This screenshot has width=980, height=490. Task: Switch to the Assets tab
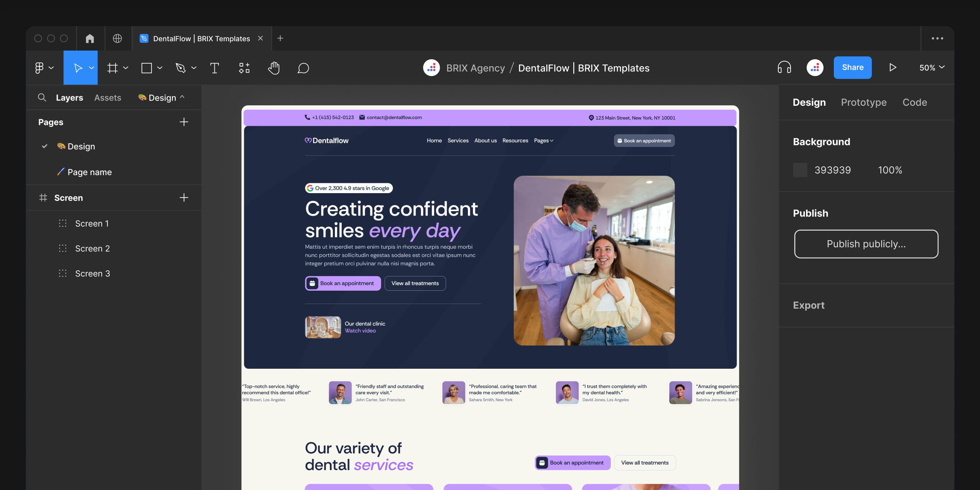(108, 98)
